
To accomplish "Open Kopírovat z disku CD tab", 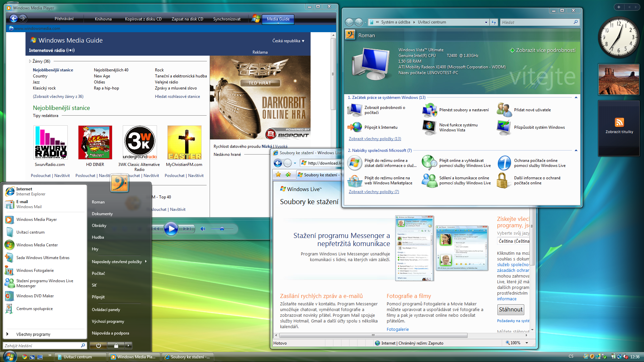I will click(x=143, y=19).
